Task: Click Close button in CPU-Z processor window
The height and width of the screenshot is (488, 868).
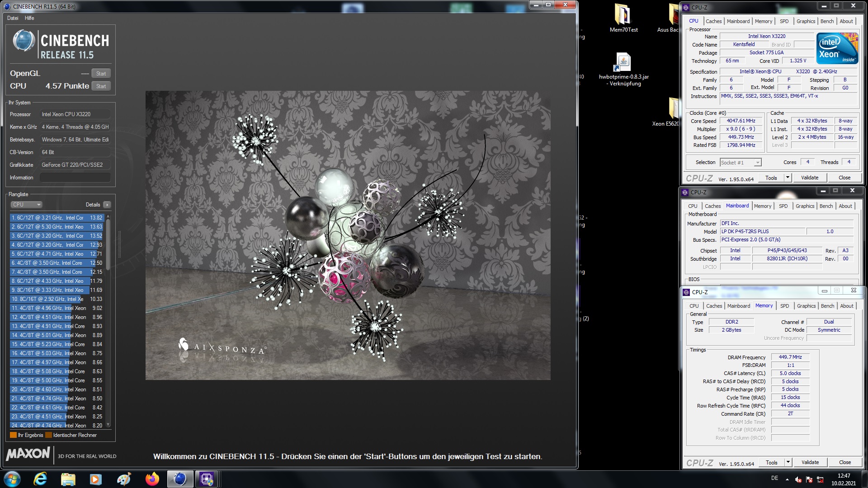Action: [x=844, y=178]
